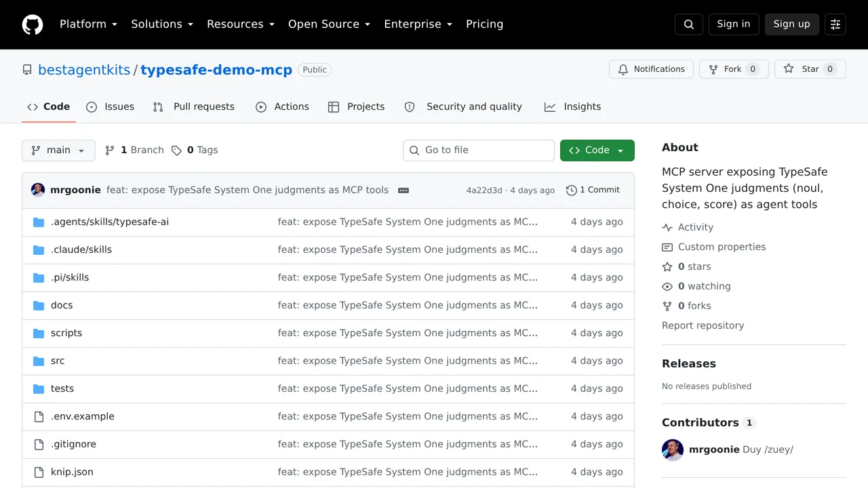Open the tests folder
The image size is (868, 488).
pos(62,389)
